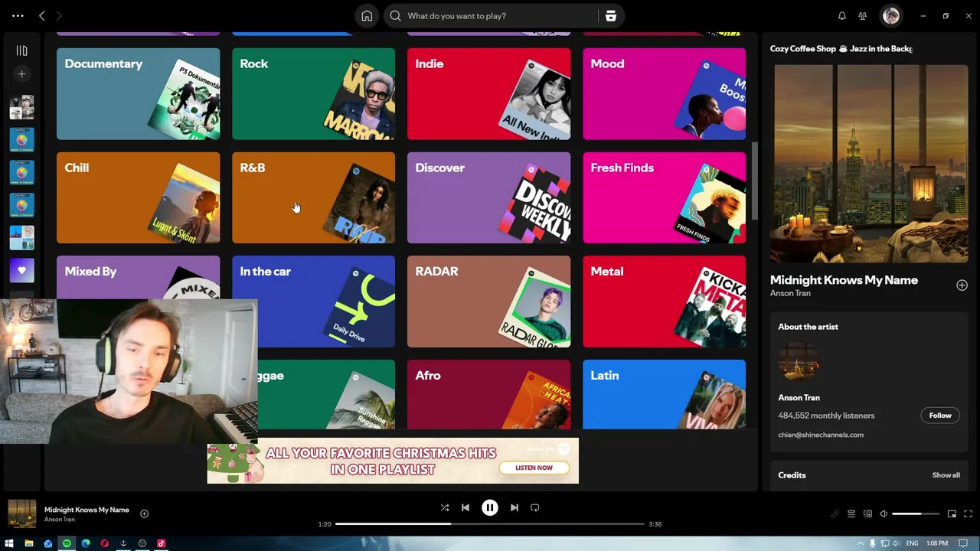This screenshot has width=980, height=551.
Task: Open Friend Activity icon
Action: tap(863, 16)
